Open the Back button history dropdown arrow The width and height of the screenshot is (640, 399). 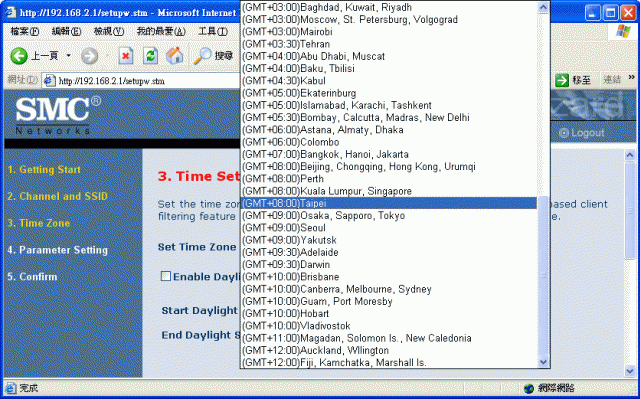tap(69, 56)
